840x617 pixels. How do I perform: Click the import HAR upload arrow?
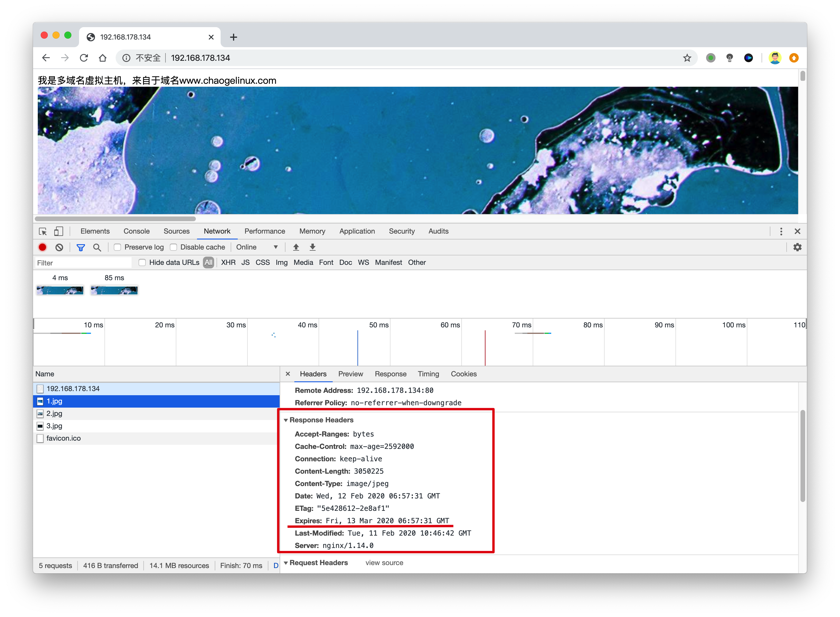coord(296,247)
